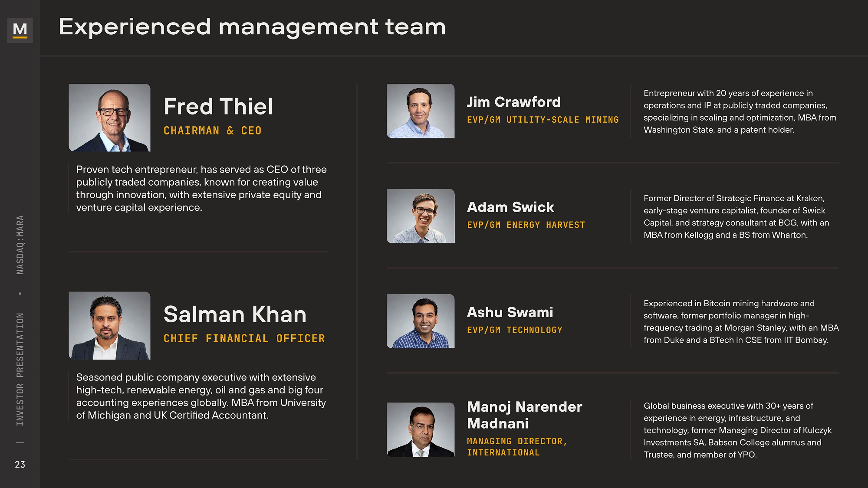Click the 'Chairman & CEO' title label

(x=212, y=131)
